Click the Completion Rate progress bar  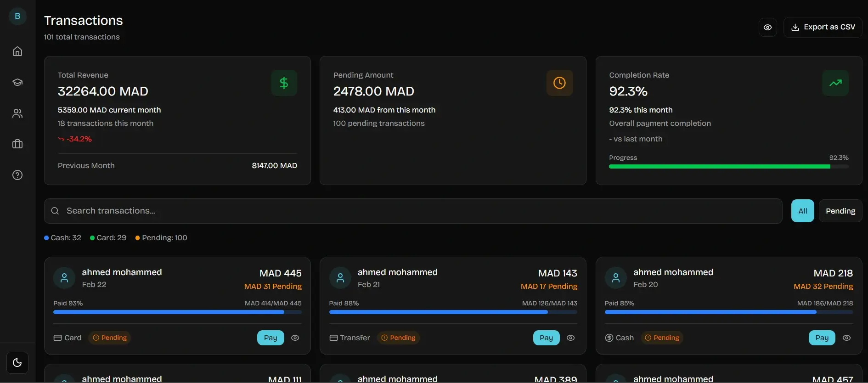click(728, 167)
